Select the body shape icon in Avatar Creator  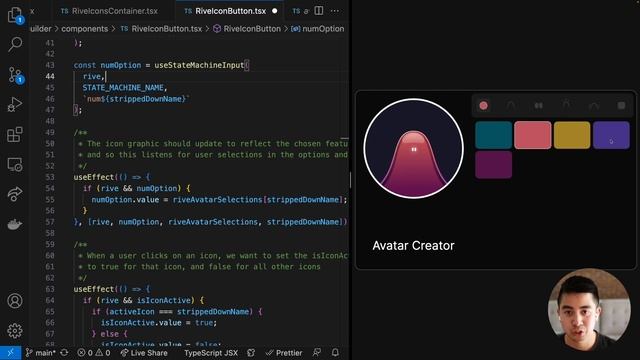coord(511,106)
